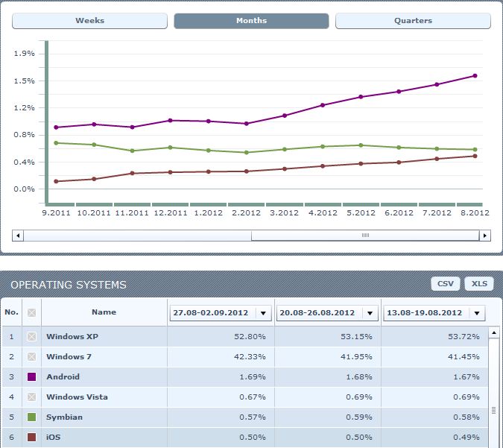Toggle Windows 7 chart series checkbox
Screen dimensions: 503x448
31,357
